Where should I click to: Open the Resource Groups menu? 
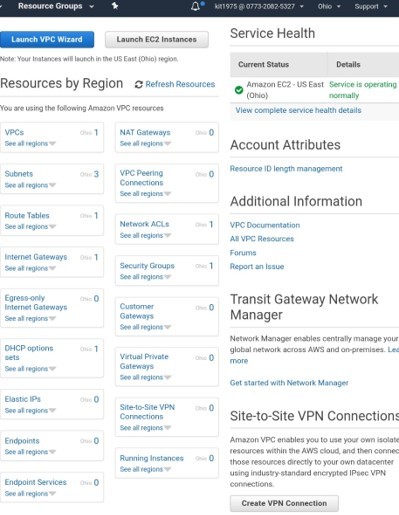[x=56, y=6]
